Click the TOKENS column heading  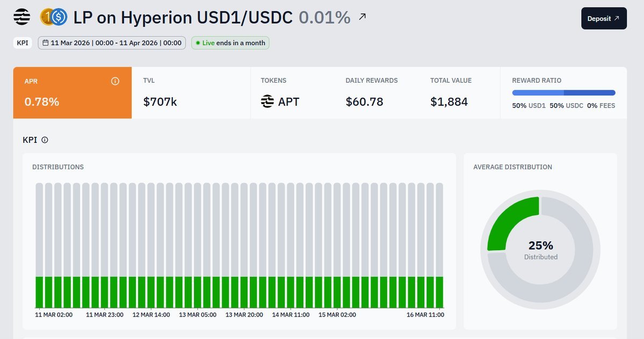click(273, 81)
